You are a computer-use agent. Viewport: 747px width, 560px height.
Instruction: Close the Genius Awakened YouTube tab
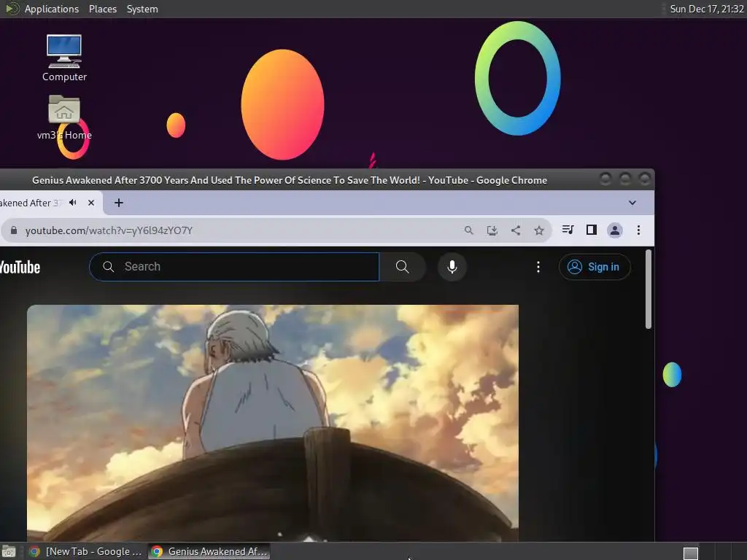pos(91,203)
